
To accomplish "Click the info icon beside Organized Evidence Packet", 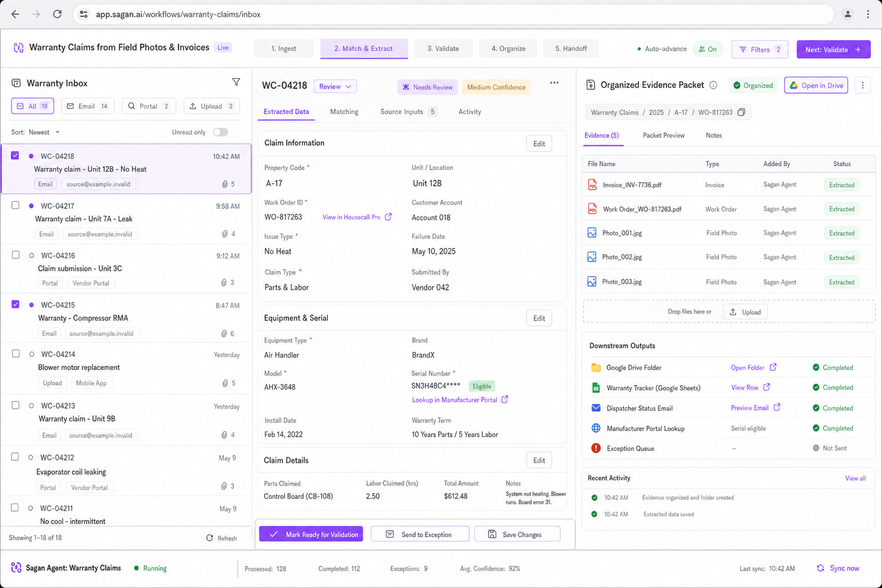I will tap(713, 85).
